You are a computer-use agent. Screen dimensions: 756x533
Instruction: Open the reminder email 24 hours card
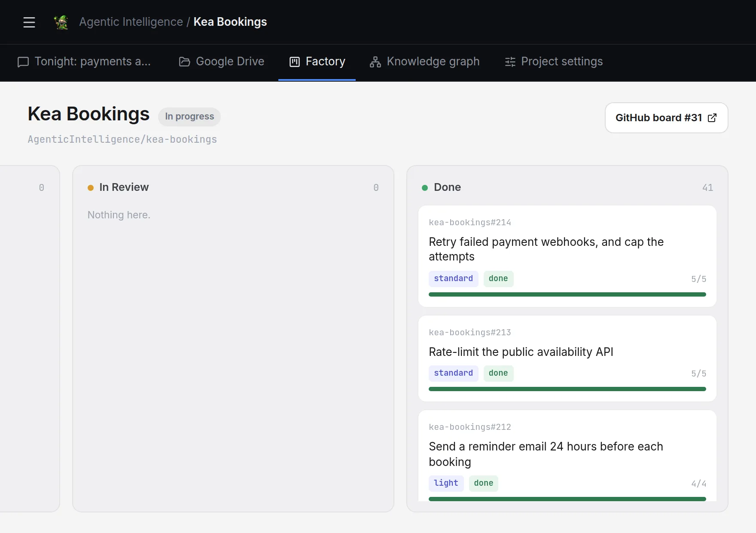pyautogui.click(x=567, y=456)
